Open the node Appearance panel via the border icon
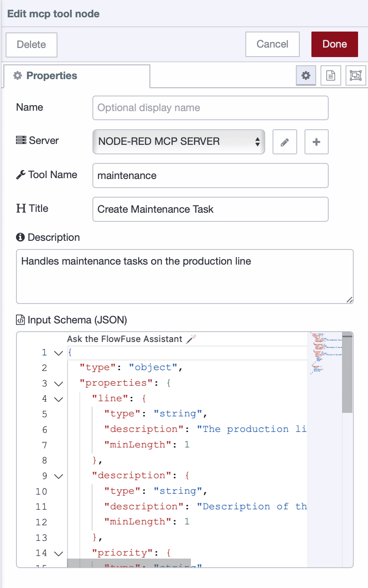Viewport: 368px width, 588px height. [355, 75]
